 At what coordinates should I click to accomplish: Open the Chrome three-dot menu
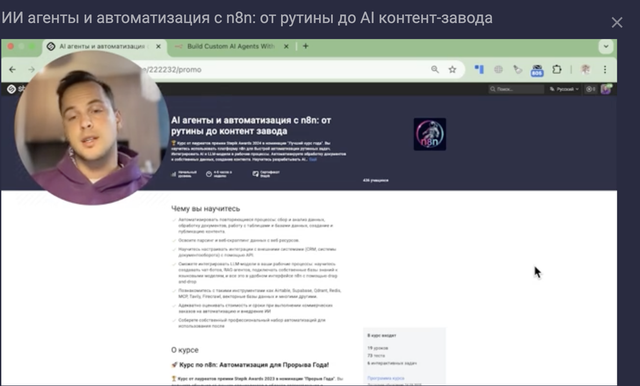coord(605,70)
